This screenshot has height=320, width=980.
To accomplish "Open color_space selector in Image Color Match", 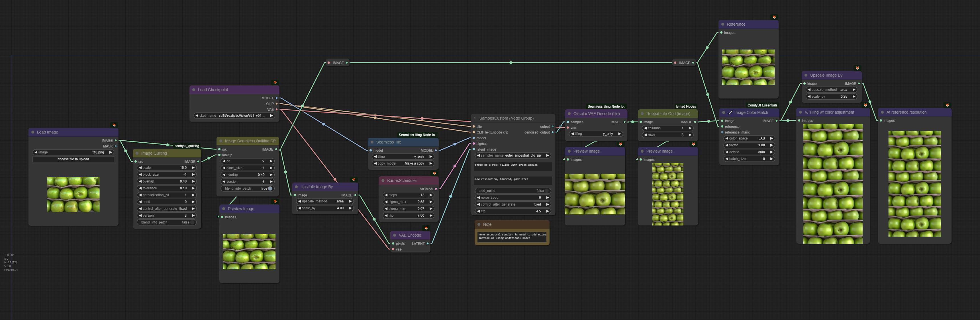I will point(749,138).
